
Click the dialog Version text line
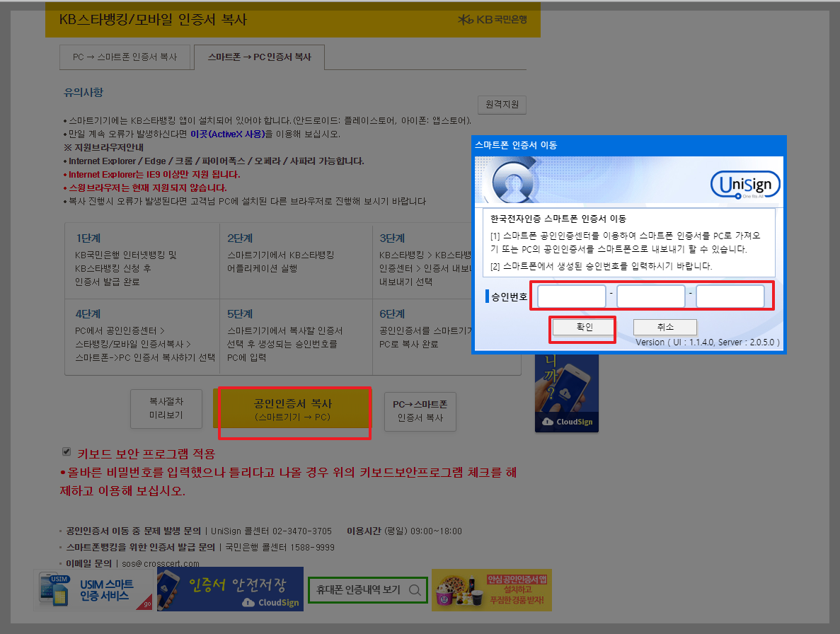(x=707, y=342)
